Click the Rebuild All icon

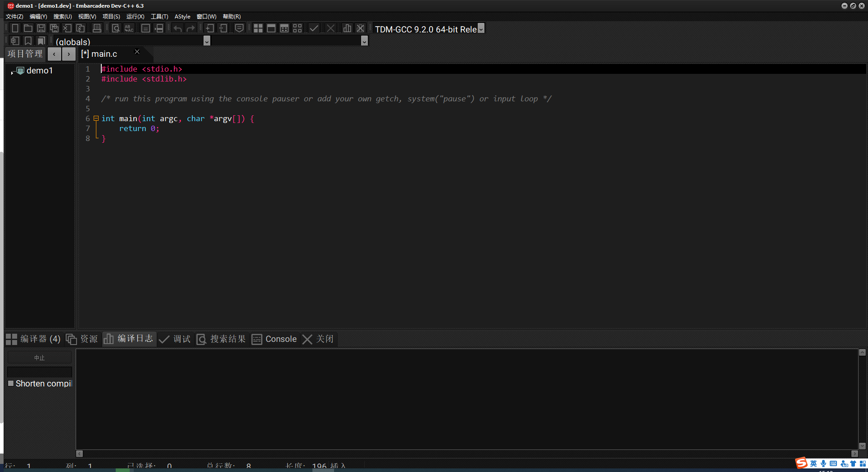point(298,28)
